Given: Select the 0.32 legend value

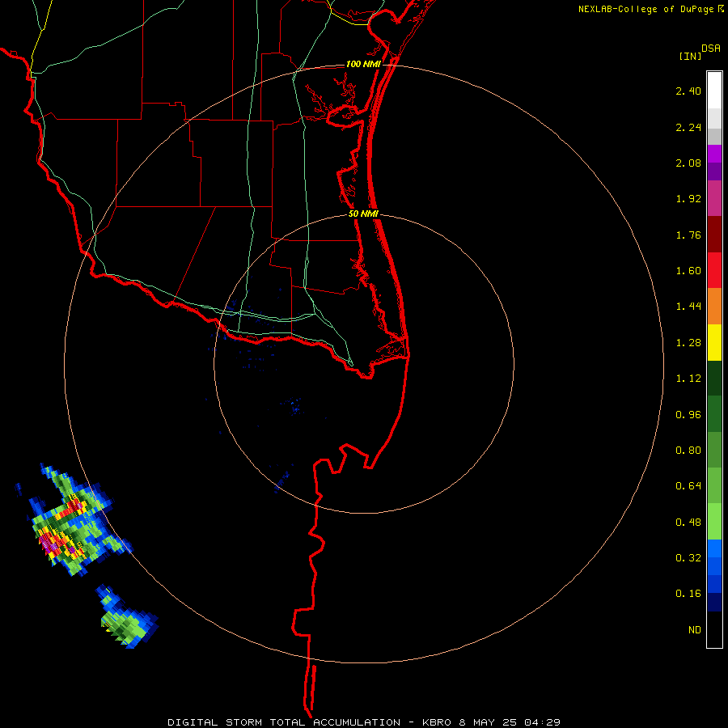Looking at the screenshot, I should (x=688, y=557).
